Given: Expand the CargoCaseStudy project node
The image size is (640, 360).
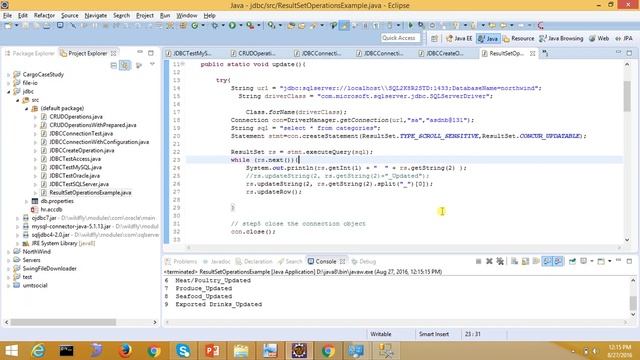Looking at the screenshot, I should click(9, 75).
